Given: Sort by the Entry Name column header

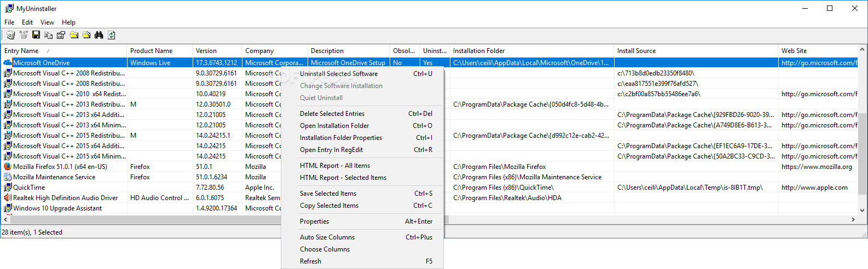Looking at the screenshot, I should 64,51.
